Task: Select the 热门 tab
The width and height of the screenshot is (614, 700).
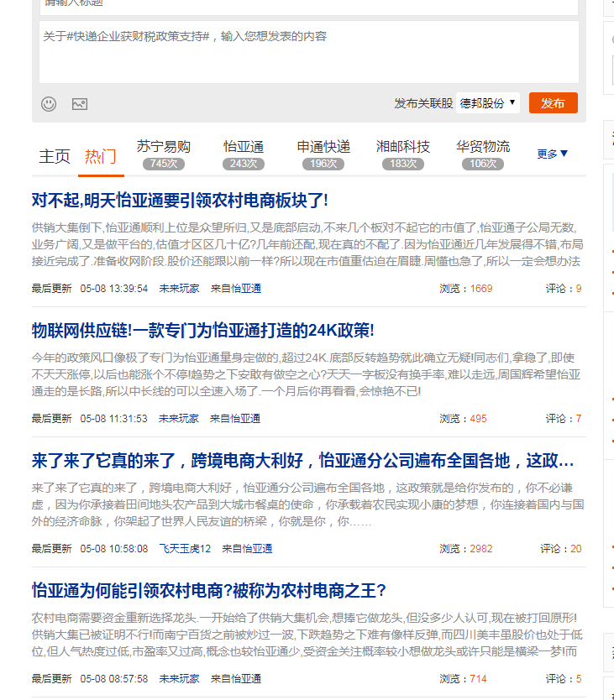Action: pos(101,156)
